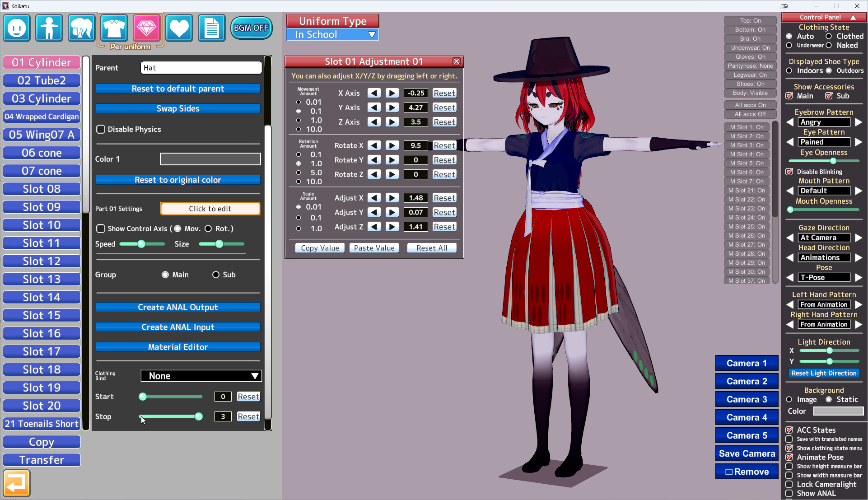Close the Slot 01 Adjustment window

[457, 61]
